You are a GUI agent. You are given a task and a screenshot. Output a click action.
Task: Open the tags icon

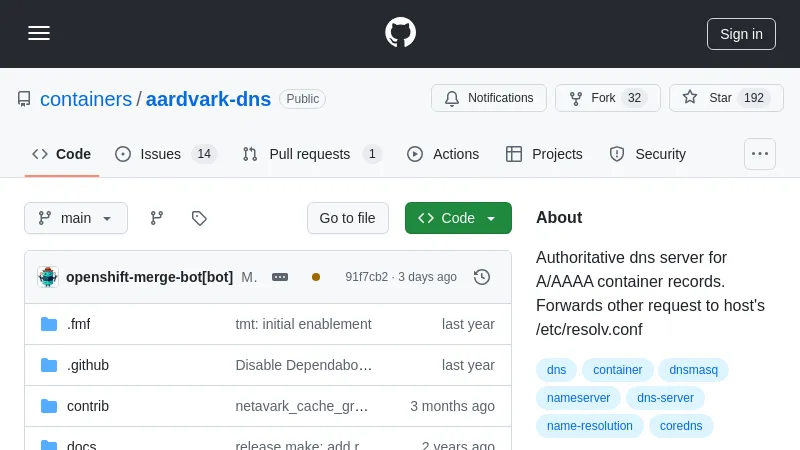coord(199,218)
